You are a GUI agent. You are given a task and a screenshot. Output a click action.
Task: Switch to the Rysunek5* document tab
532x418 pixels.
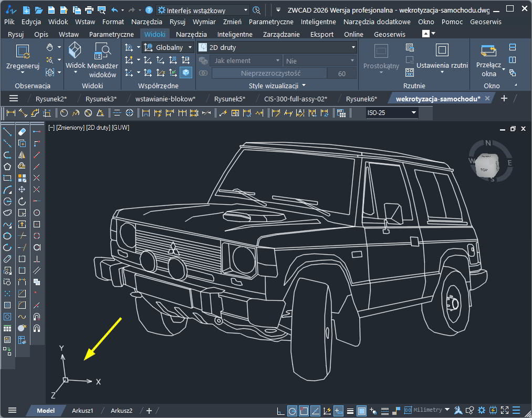(230, 98)
